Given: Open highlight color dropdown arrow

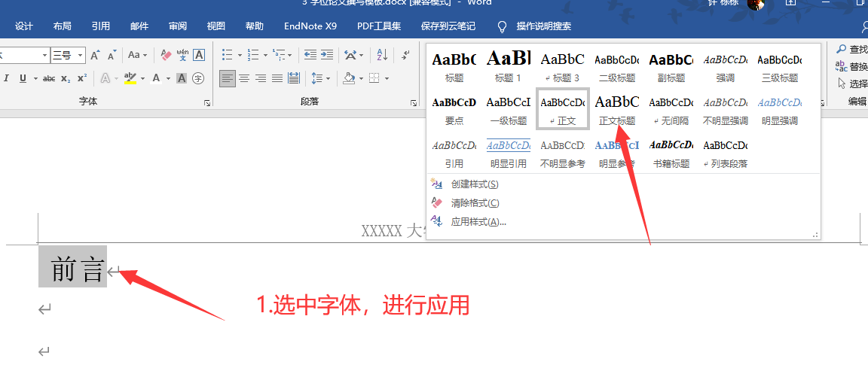Looking at the screenshot, I should tap(142, 78).
